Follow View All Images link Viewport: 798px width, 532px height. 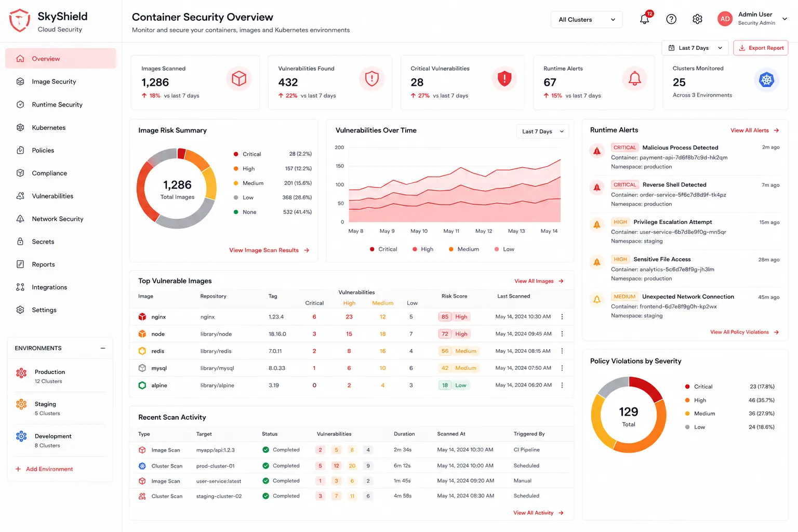[x=539, y=281]
